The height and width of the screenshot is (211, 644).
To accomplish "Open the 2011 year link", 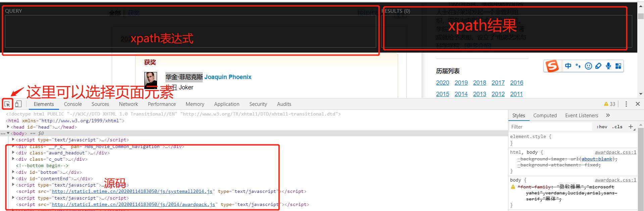I will click(516, 94).
